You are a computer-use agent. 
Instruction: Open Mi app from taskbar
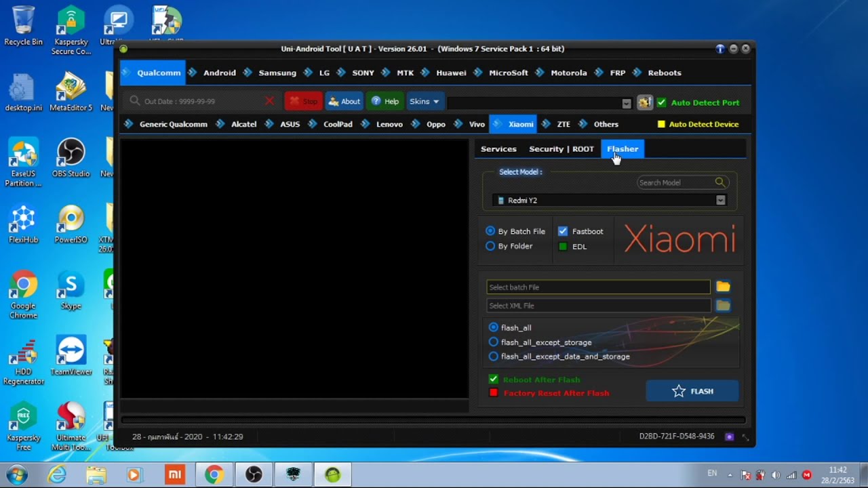click(175, 475)
